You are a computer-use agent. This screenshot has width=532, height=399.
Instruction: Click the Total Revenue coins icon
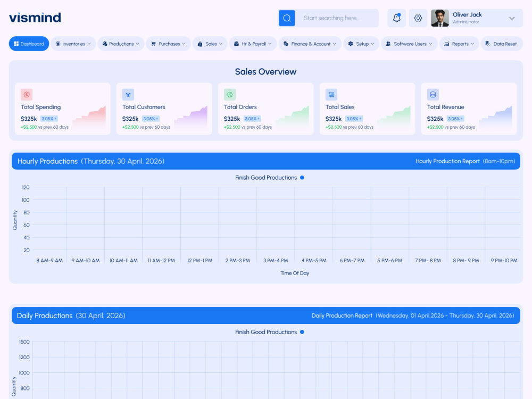point(433,95)
